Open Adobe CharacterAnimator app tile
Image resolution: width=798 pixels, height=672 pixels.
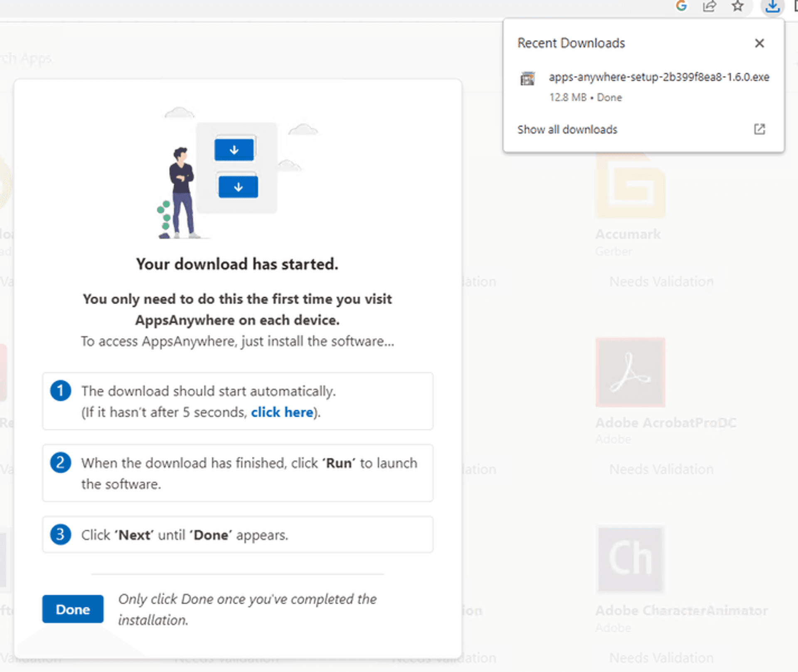click(x=630, y=559)
